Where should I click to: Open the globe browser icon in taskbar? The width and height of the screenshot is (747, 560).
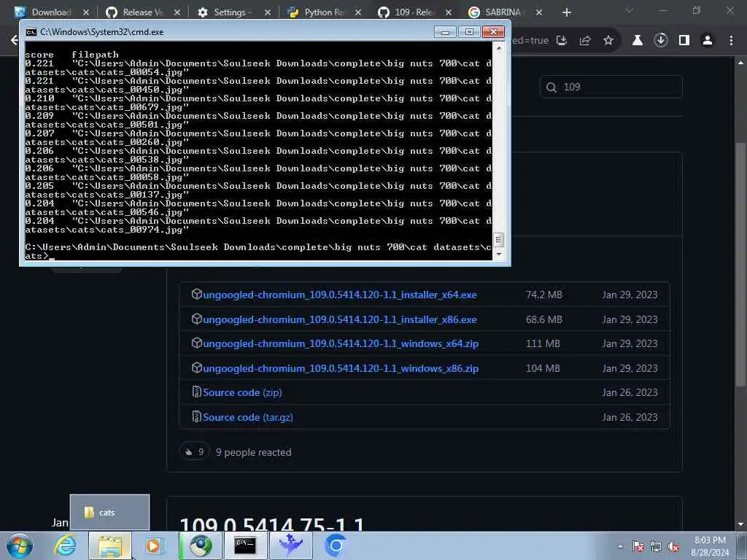(201, 545)
